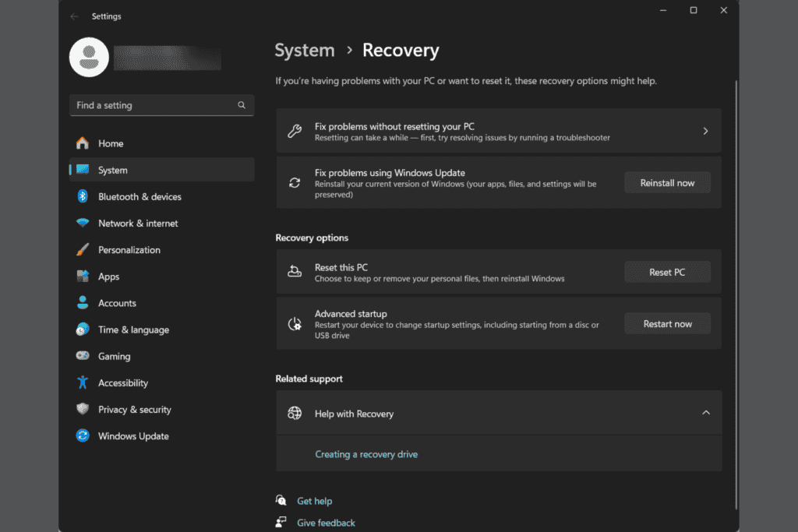Click the vertical scrollbar on right
Image resolution: width=798 pixels, height=532 pixels.
[x=736, y=295]
